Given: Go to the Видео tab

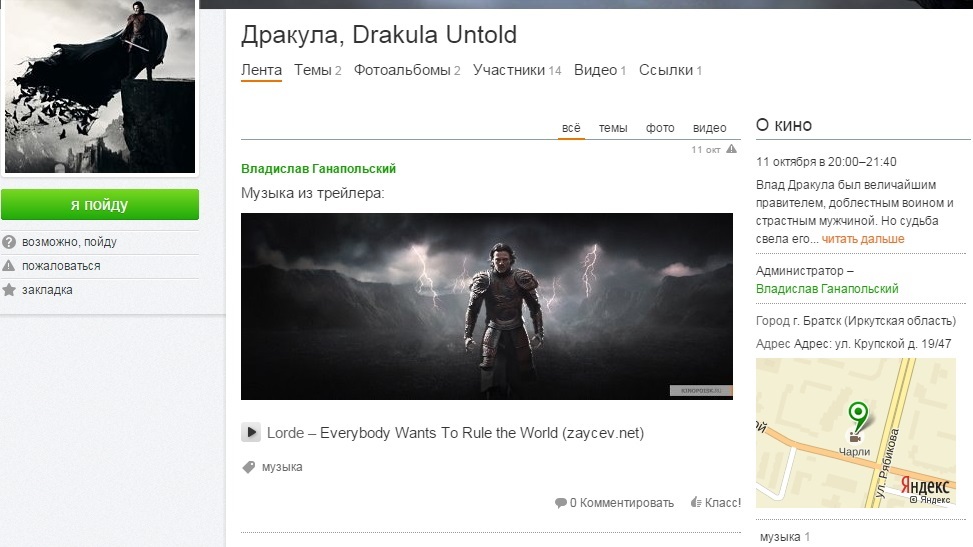Looking at the screenshot, I should pos(600,70).
